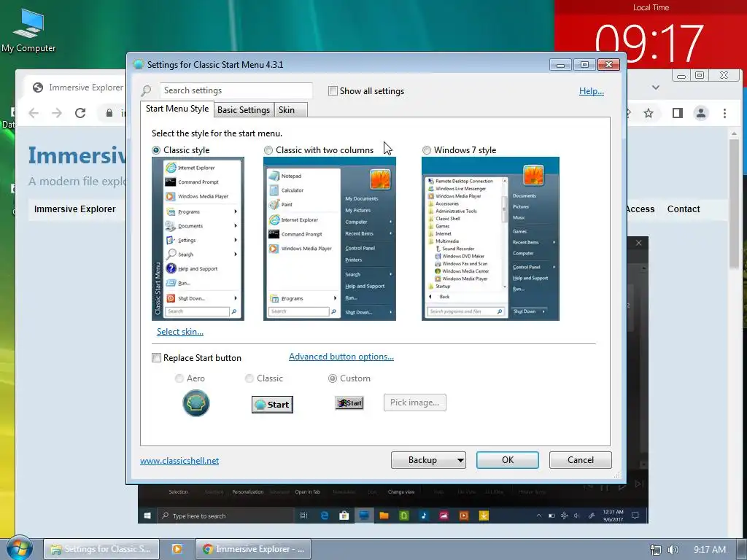Choose the Custom start button radio

tap(333, 378)
